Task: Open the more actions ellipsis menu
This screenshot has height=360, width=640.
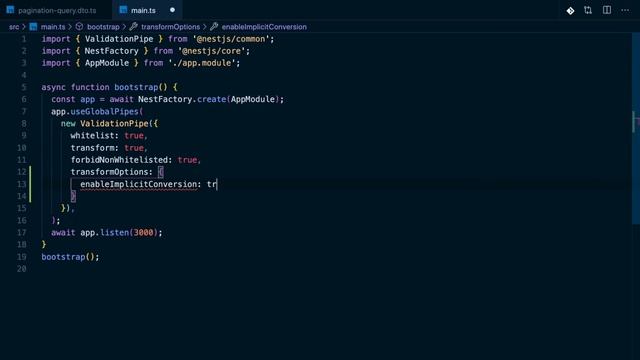Action: (625, 10)
